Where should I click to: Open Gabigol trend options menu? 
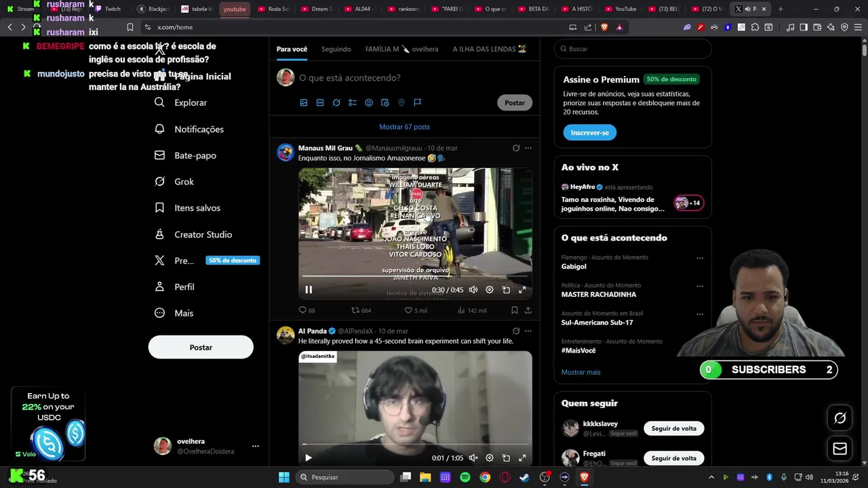[x=700, y=258]
